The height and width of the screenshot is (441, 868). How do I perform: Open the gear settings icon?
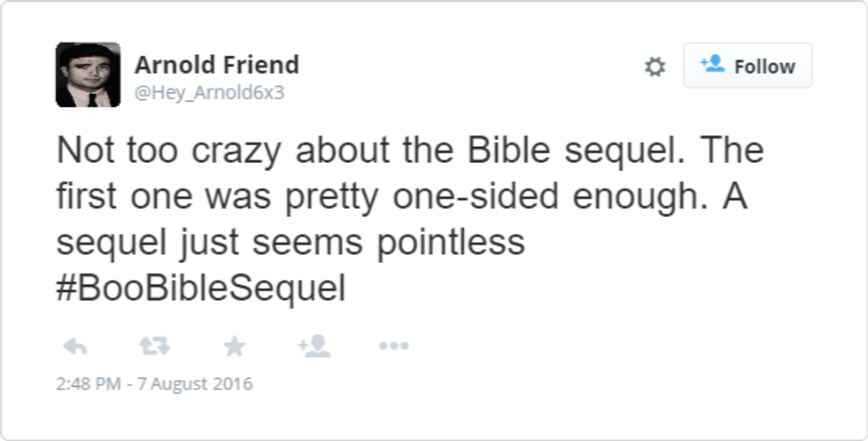(655, 67)
